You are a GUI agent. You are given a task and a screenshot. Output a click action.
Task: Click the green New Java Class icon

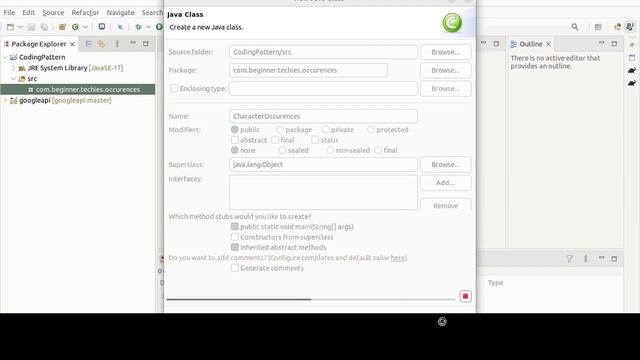pos(75,27)
